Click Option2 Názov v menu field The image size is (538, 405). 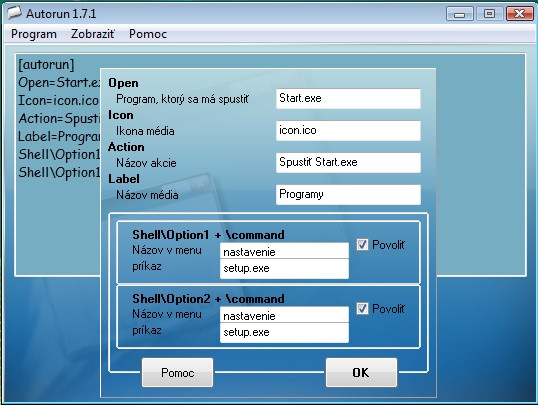coord(284,315)
